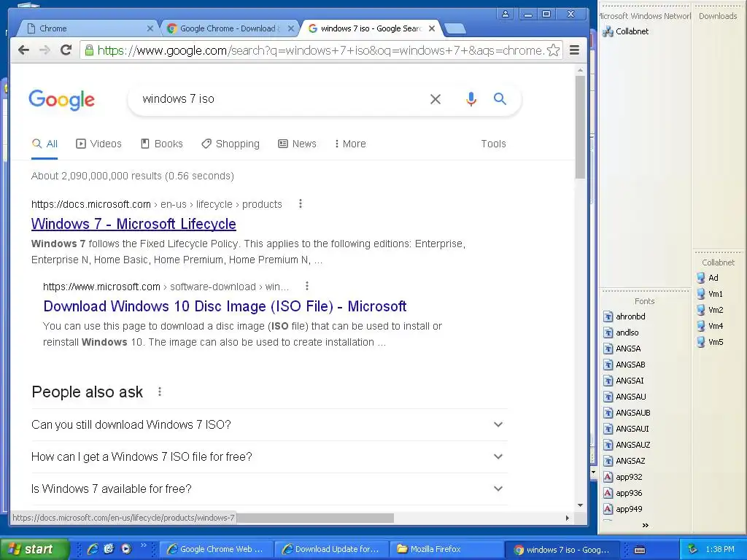The image size is (747, 560).
Task: Open Download Windows 10 Disc Image link
Action: [225, 306]
